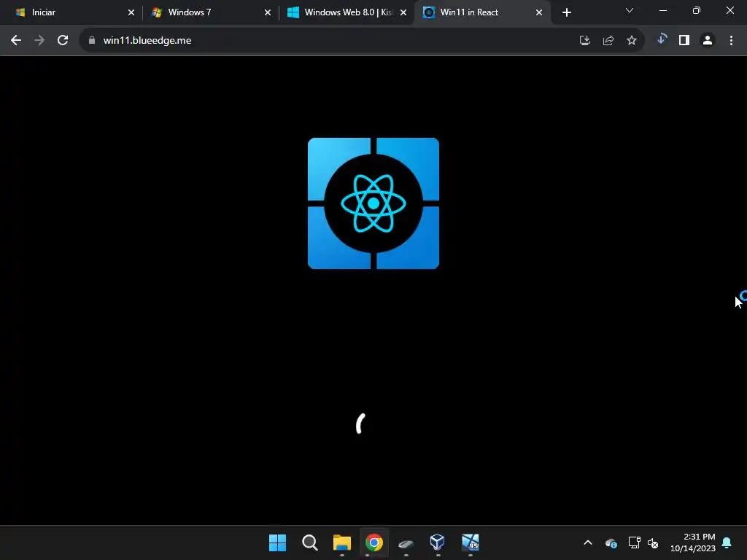
Task: Switch to the Iniciar tab
Action: pyautogui.click(x=71, y=12)
